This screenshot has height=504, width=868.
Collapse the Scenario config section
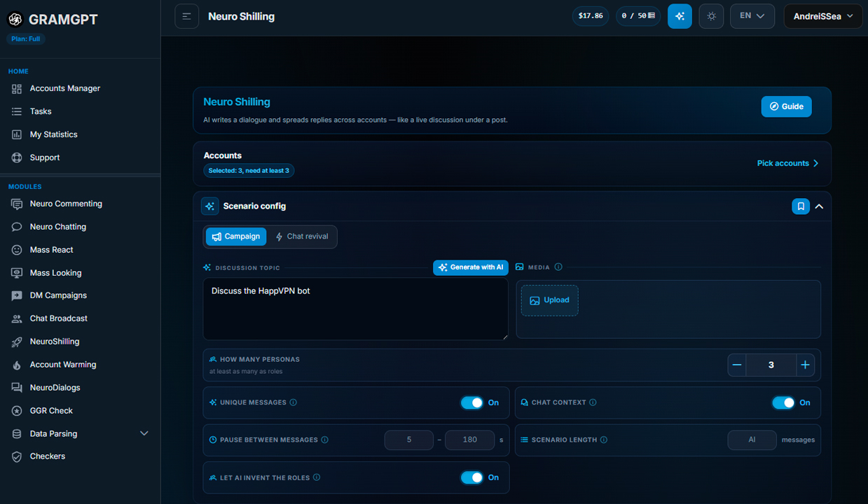point(819,206)
